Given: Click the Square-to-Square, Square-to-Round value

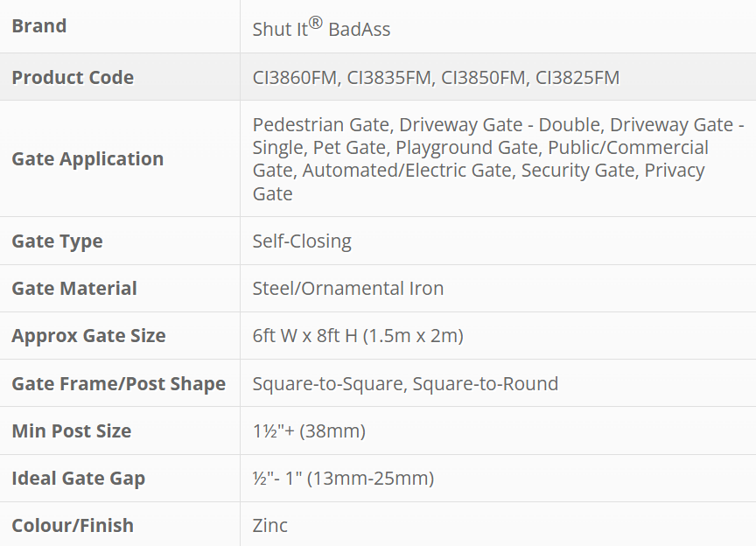Looking at the screenshot, I should pos(405,383).
